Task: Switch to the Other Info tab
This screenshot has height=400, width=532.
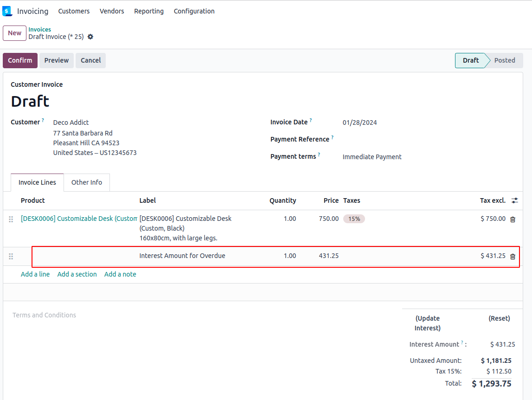Action: [x=87, y=182]
